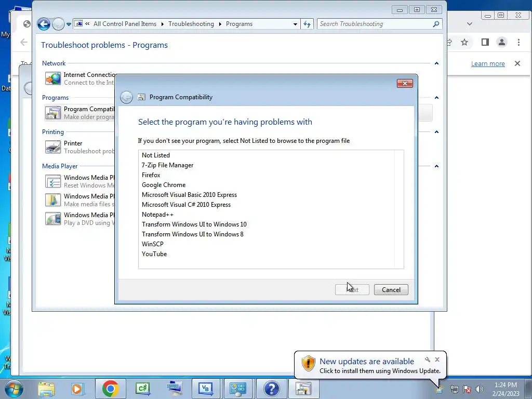The width and height of the screenshot is (532, 399).
Task: Open Windows Explorer from taskbar
Action: (46, 389)
